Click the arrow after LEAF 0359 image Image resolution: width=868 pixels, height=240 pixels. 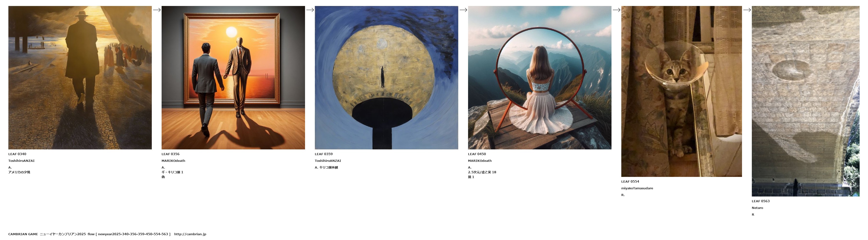(x=463, y=10)
